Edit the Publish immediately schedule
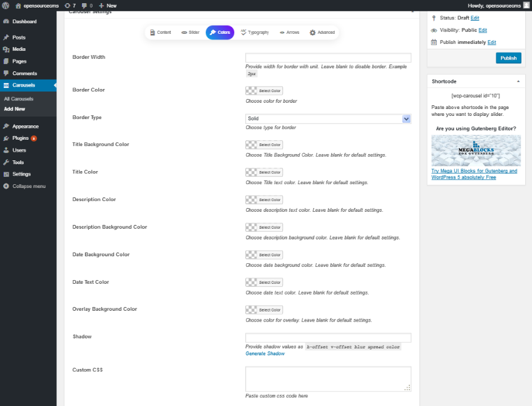This screenshot has height=406, width=532. (491, 42)
